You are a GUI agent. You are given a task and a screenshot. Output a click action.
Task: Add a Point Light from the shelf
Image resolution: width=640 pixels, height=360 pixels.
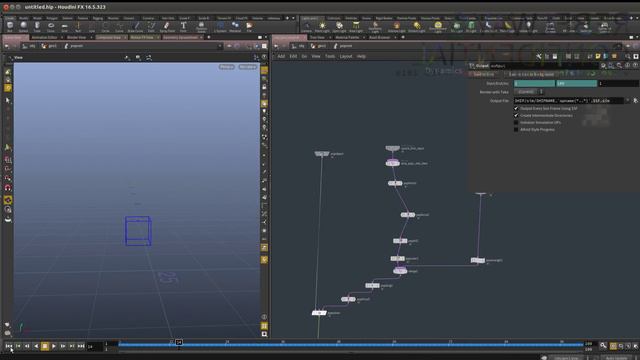click(x=322, y=27)
